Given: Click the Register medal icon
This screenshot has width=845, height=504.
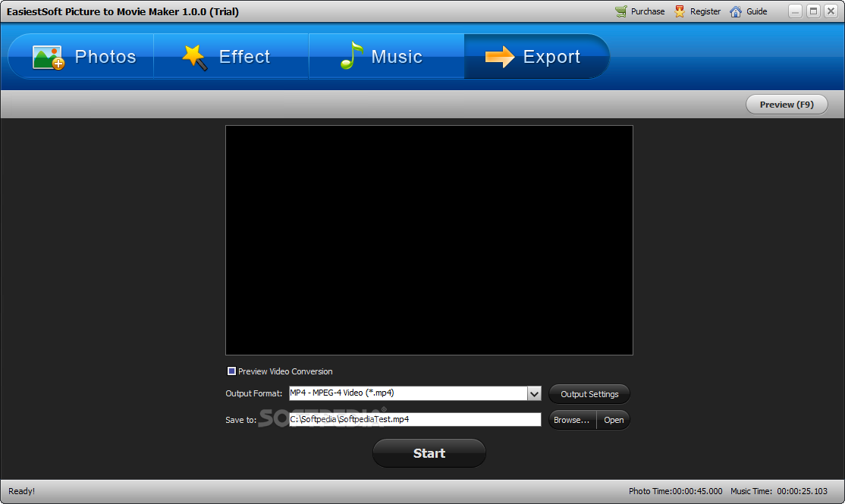Looking at the screenshot, I should click(680, 11).
